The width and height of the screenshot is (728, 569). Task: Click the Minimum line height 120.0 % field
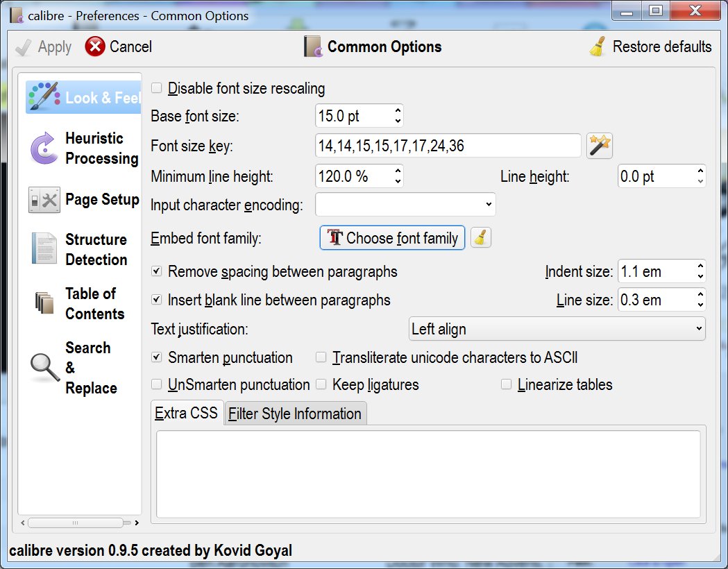pos(354,176)
